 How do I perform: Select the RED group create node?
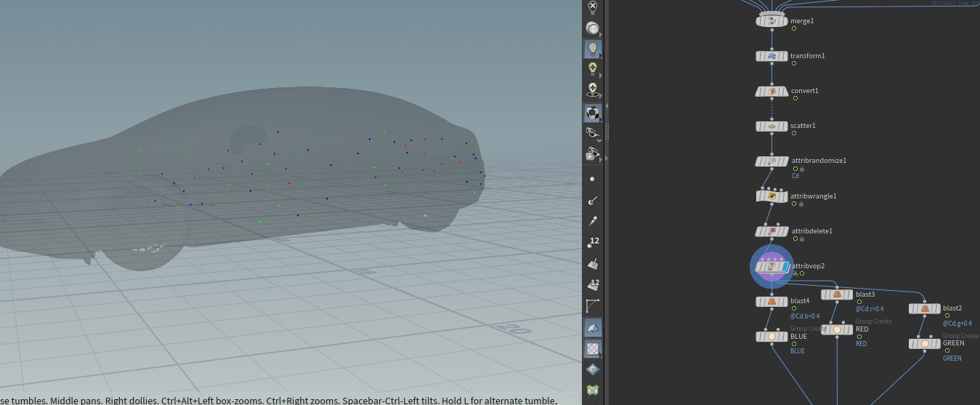[x=837, y=329]
